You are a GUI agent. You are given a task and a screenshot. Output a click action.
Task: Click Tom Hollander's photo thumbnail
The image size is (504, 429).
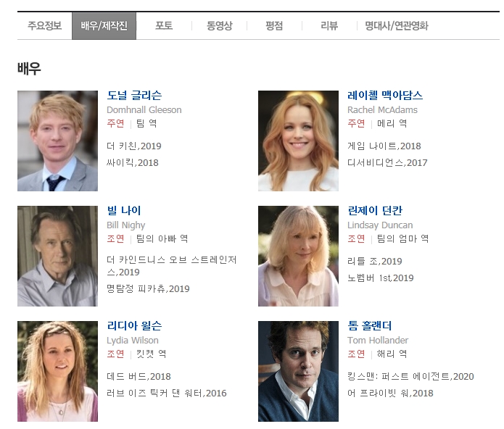coord(298,371)
